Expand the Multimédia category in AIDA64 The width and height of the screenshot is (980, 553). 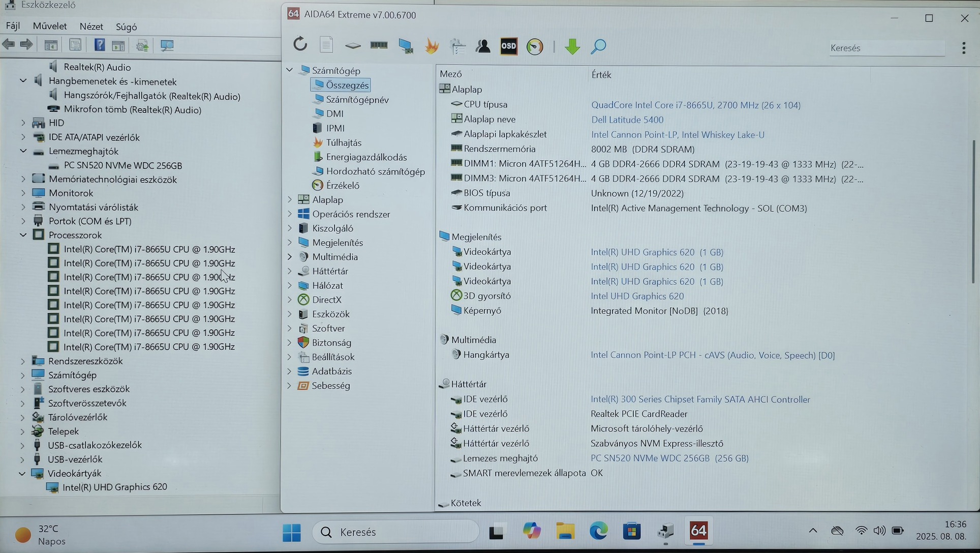[x=290, y=257]
